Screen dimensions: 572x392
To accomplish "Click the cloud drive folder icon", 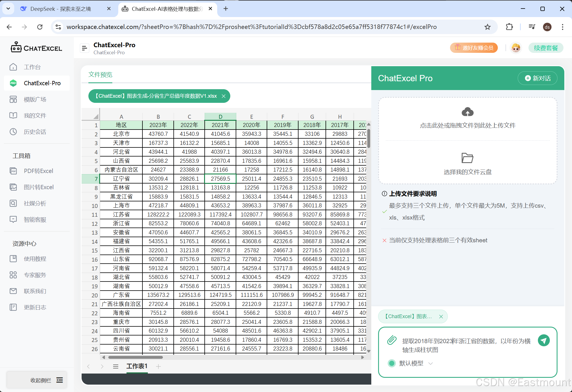I will [x=467, y=158].
